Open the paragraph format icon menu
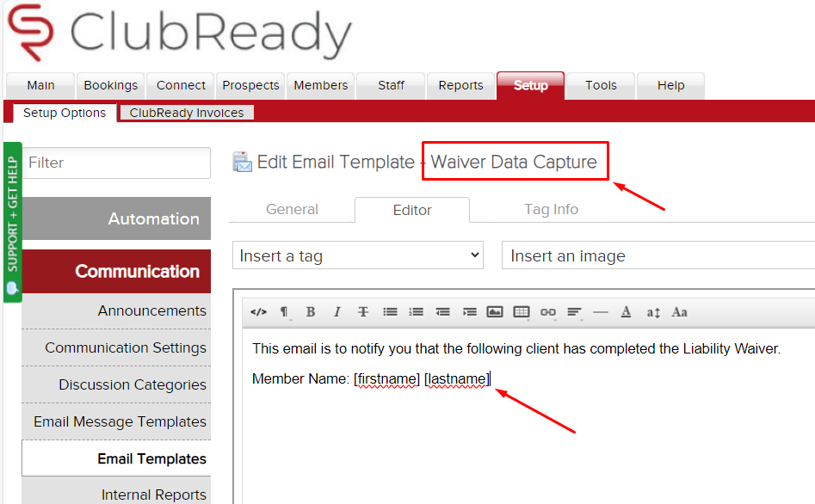 pyautogui.click(x=284, y=311)
